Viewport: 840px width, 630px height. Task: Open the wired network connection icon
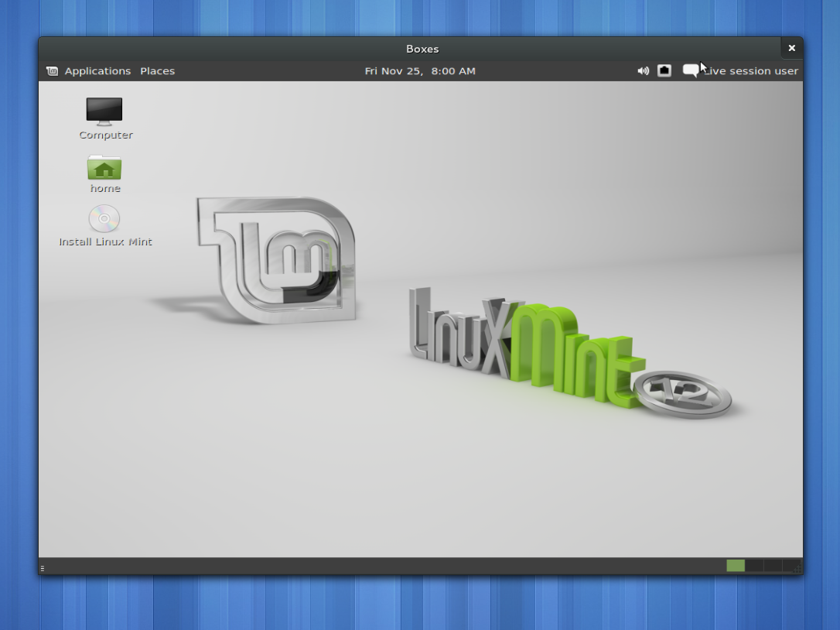664,70
